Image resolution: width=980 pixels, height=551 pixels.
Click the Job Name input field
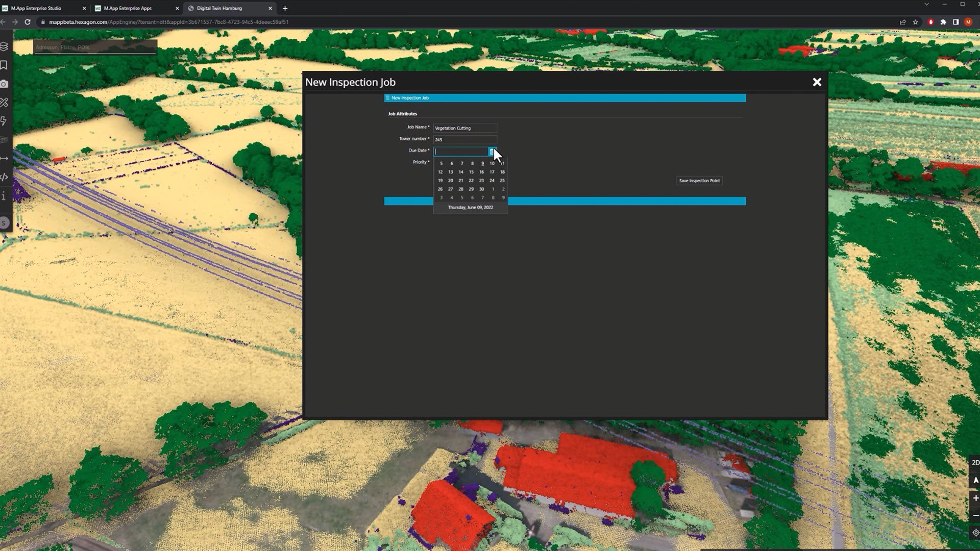click(x=464, y=128)
